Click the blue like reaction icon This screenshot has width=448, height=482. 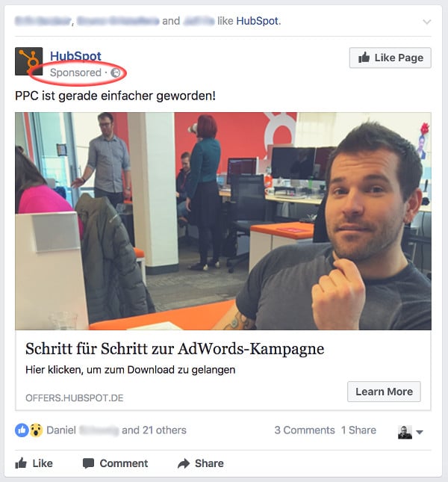tap(22, 430)
